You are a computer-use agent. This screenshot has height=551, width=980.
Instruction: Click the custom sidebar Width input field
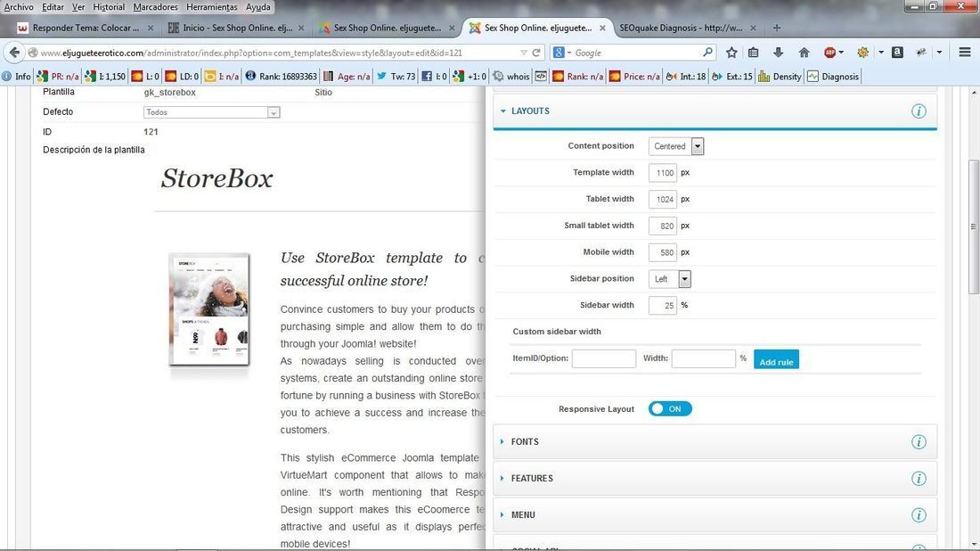[703, 359]
